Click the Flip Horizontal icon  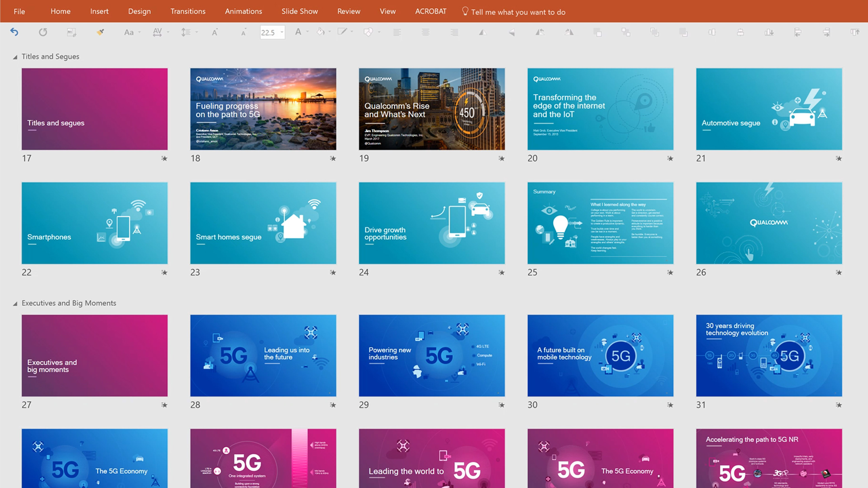[x=483, y=32]
